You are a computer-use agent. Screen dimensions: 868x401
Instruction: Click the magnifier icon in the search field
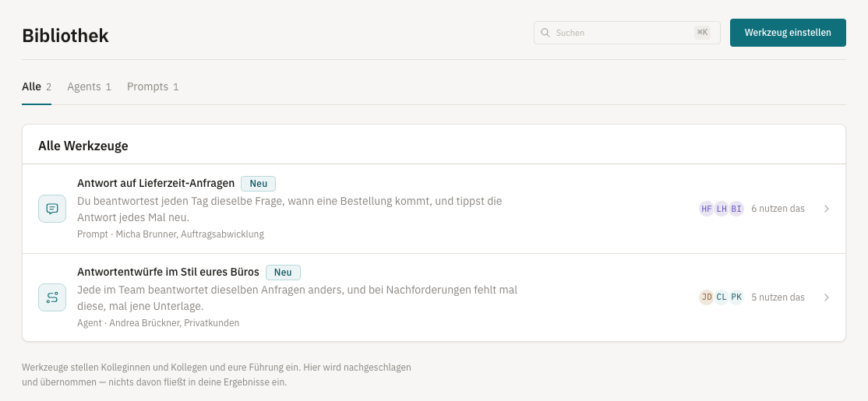[x=545, y=33]
